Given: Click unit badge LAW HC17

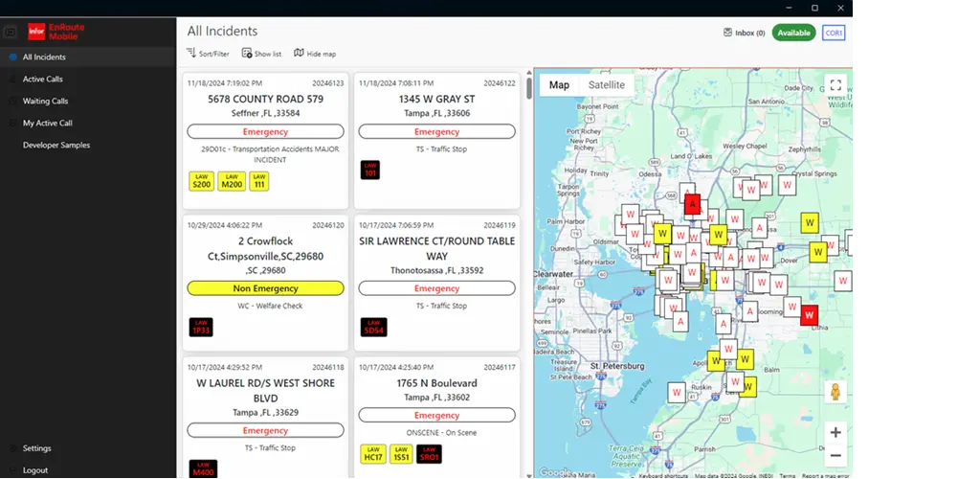Looking at the screenshot, I should (x=373, y=454).
